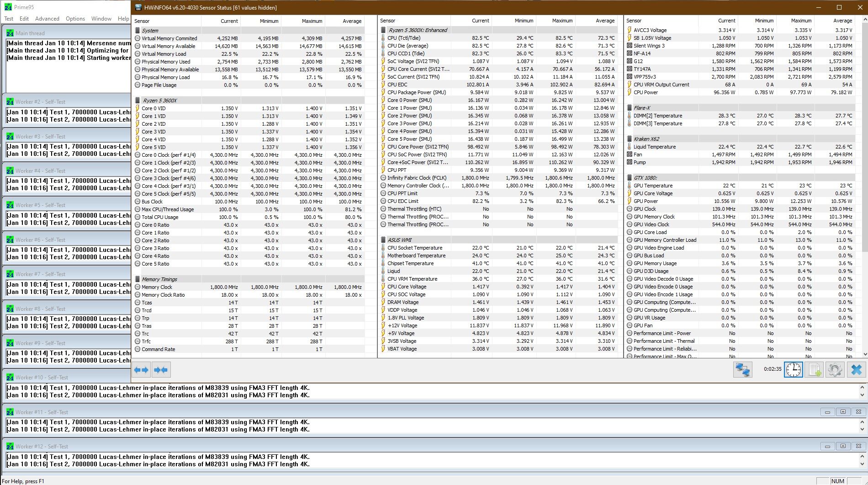The height and width of the screenshot is (485, 868).
Task: Open the Prime95 Window menu
Action: coord(101,19)
